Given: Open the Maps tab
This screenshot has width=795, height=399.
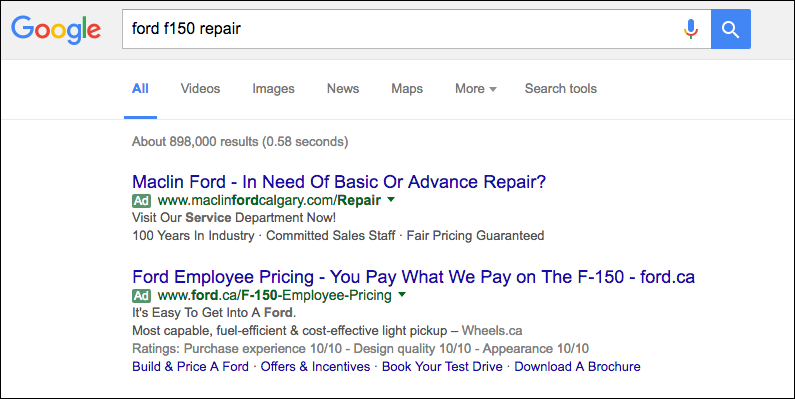Looking at the screenshot, I should 407,89.
